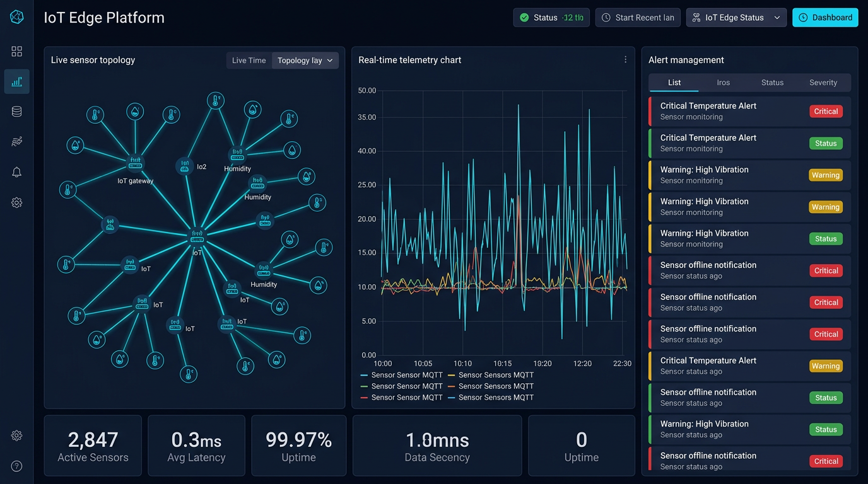The width and height of the screenshot is (868, 484).
Task: Click the gear icon above the help icon
Action: [17, 435]
